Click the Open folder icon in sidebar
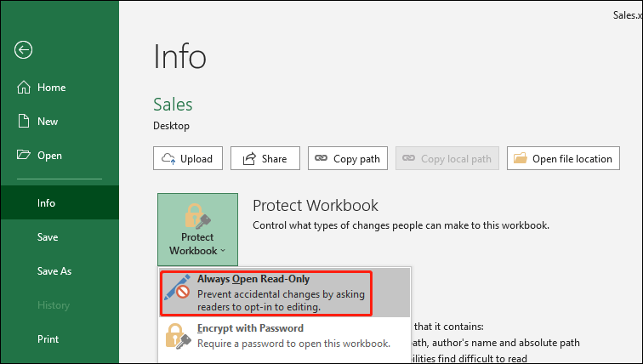The height and width of the screenshot is (364, 643). click(x=23, y=156)
